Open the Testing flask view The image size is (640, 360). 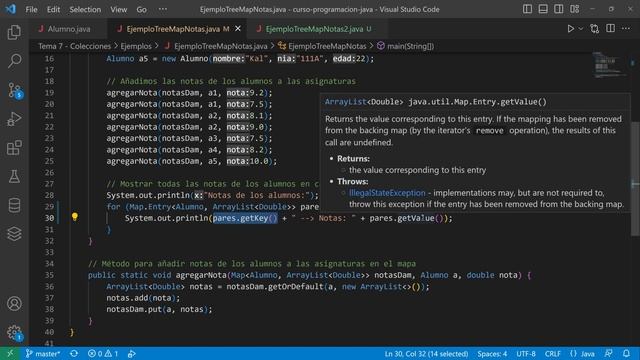(14, 176)
